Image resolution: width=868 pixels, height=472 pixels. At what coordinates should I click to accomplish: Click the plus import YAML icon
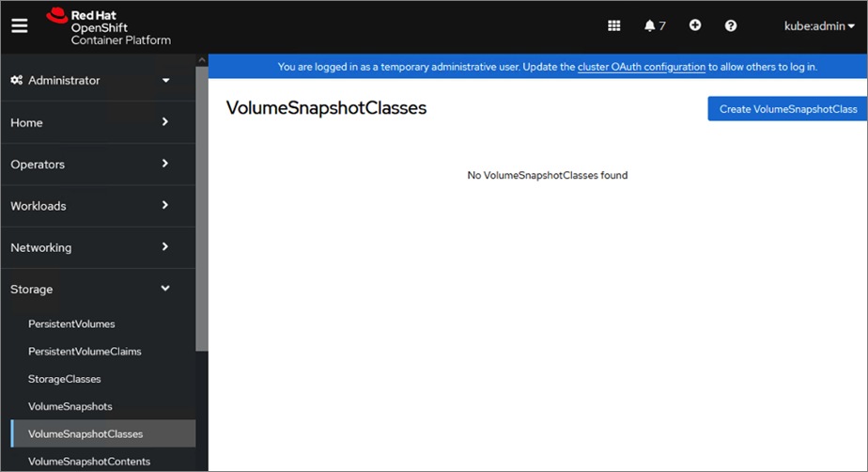coord(695,25)
